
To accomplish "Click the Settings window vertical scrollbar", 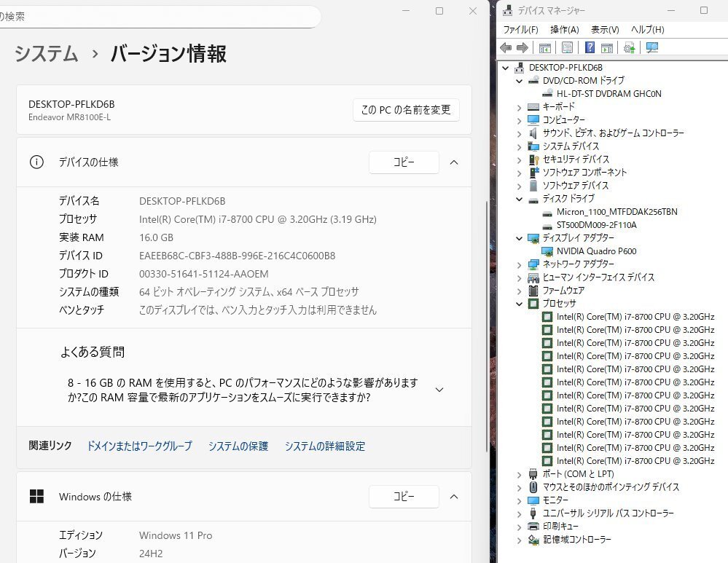I will (x=487, y=291).
